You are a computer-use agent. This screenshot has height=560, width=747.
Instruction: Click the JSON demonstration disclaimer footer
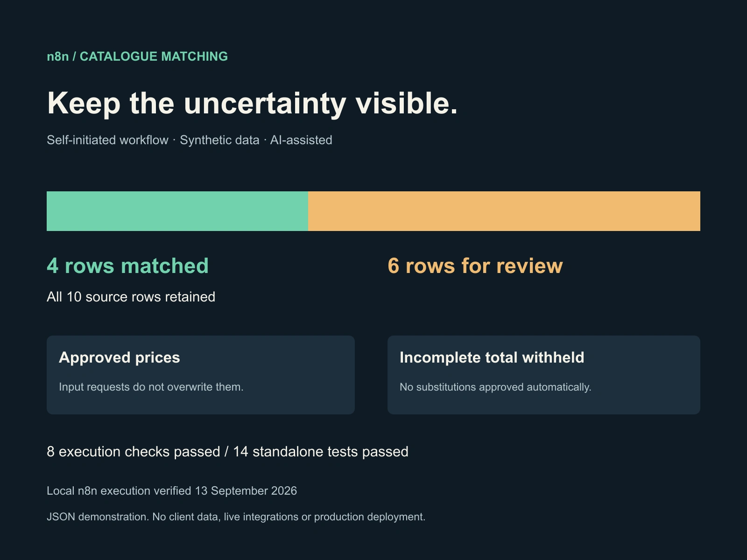click(236, 517)
